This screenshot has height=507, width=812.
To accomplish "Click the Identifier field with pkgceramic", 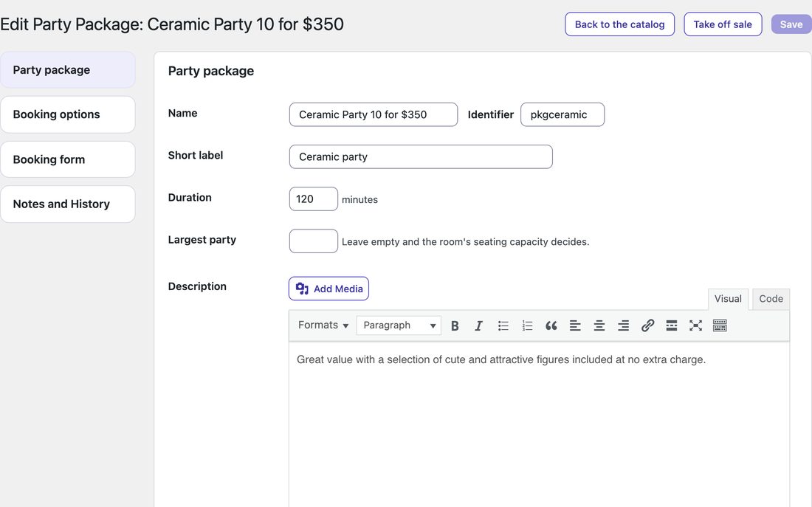I will pyautogui.click(x=562, y=114).
